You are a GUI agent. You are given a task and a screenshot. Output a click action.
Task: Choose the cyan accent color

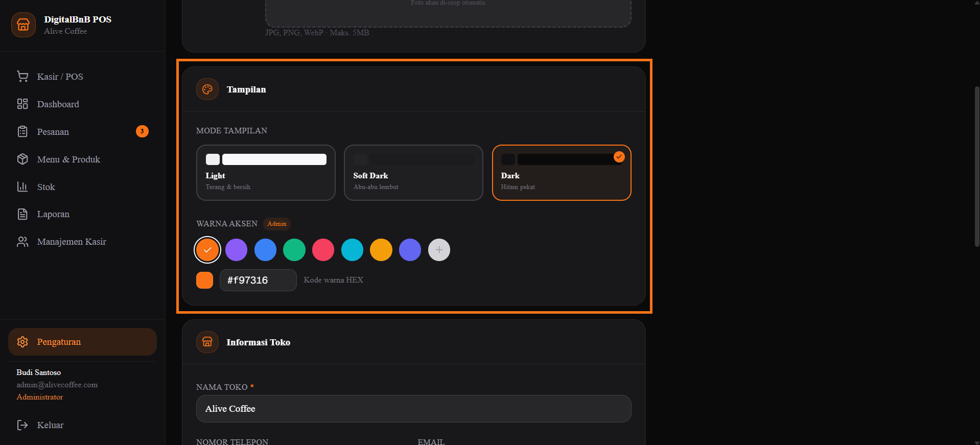[352, 250]
